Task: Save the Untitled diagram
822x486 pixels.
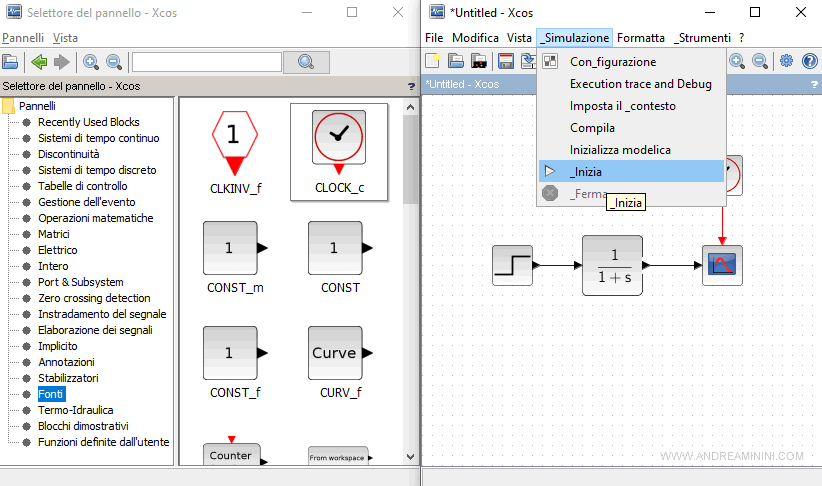Action: click(505, 61)
